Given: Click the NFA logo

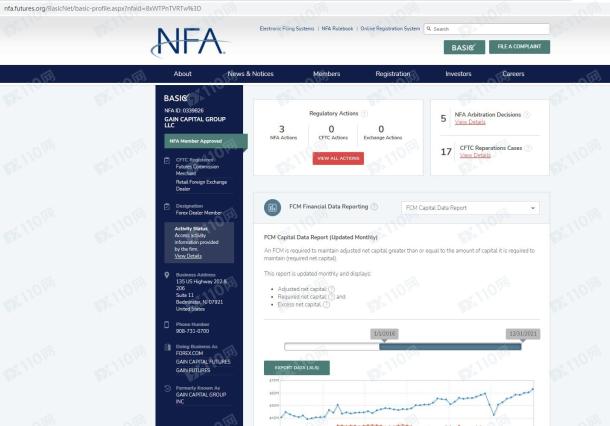Looking at the screenshot, I should (189, 42).
